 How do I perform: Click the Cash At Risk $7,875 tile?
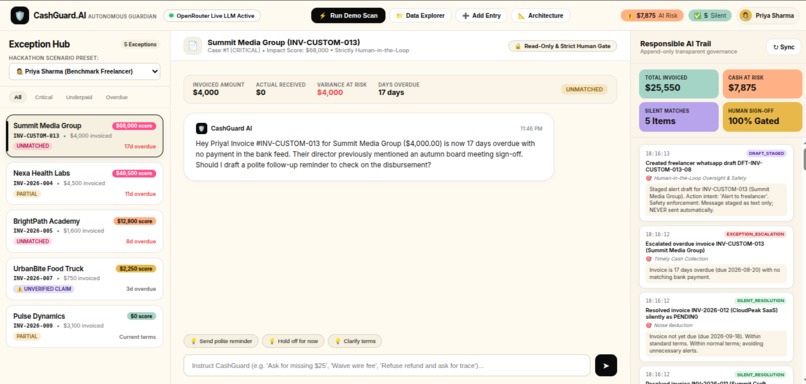click(762, 84)
